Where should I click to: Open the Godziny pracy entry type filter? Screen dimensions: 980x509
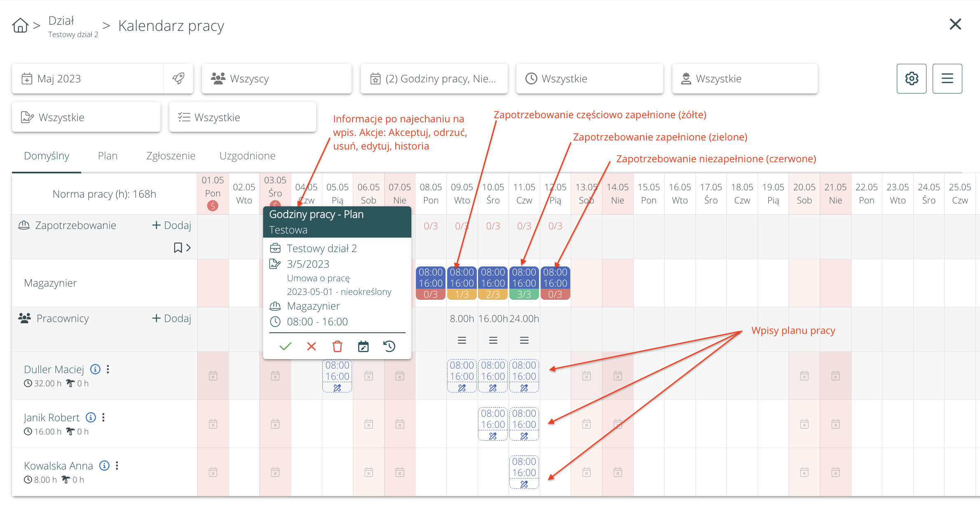434,78
